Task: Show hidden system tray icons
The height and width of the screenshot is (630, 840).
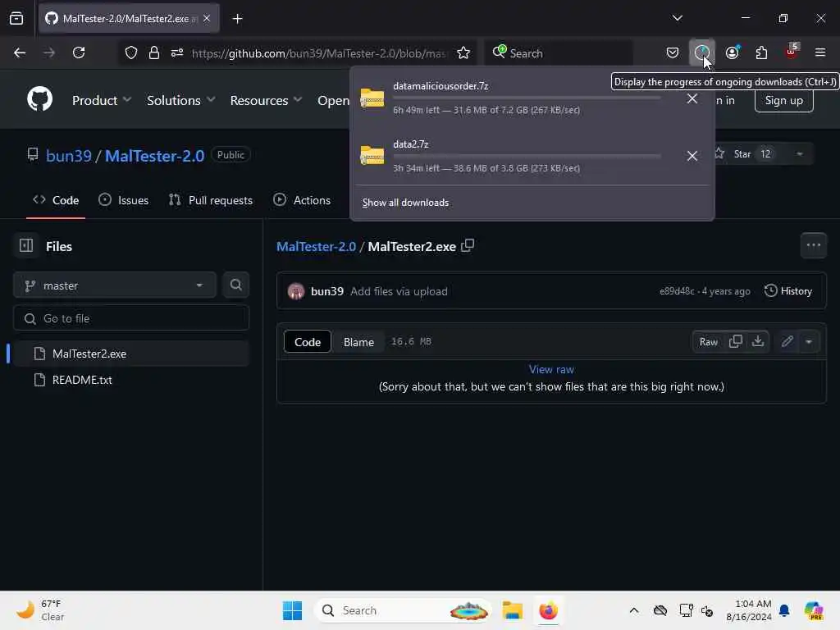Action: pos(634,610)
